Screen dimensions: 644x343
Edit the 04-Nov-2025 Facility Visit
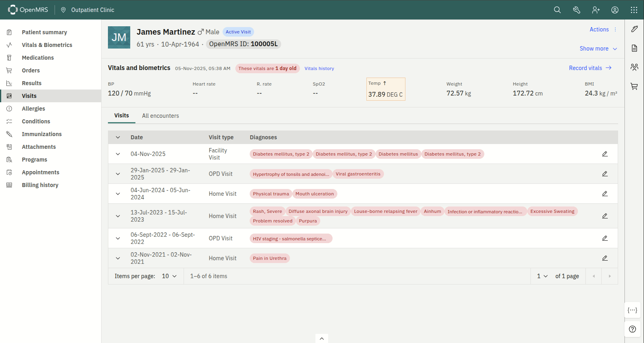pos(605,154)
